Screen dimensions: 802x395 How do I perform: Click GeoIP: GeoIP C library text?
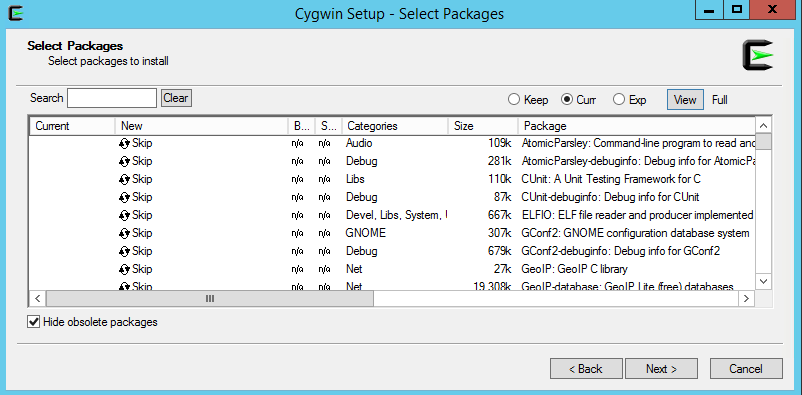pos(574,269)
